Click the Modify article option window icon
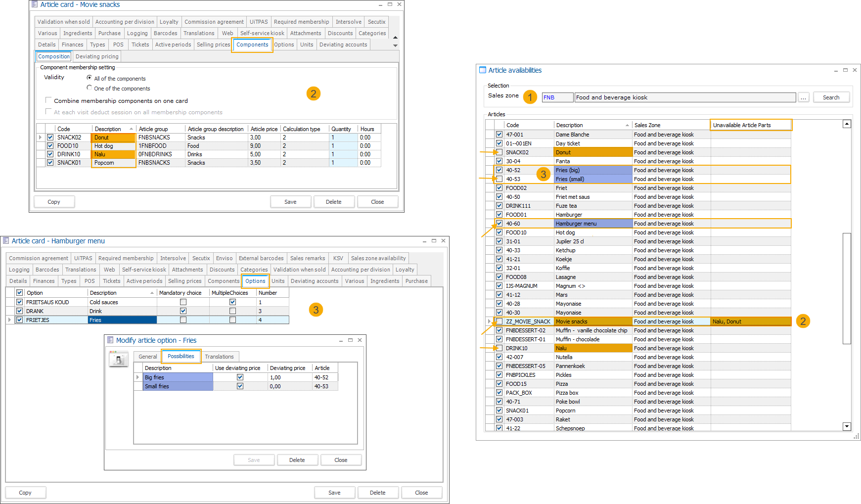861x504 pixels. click(110, 340)
